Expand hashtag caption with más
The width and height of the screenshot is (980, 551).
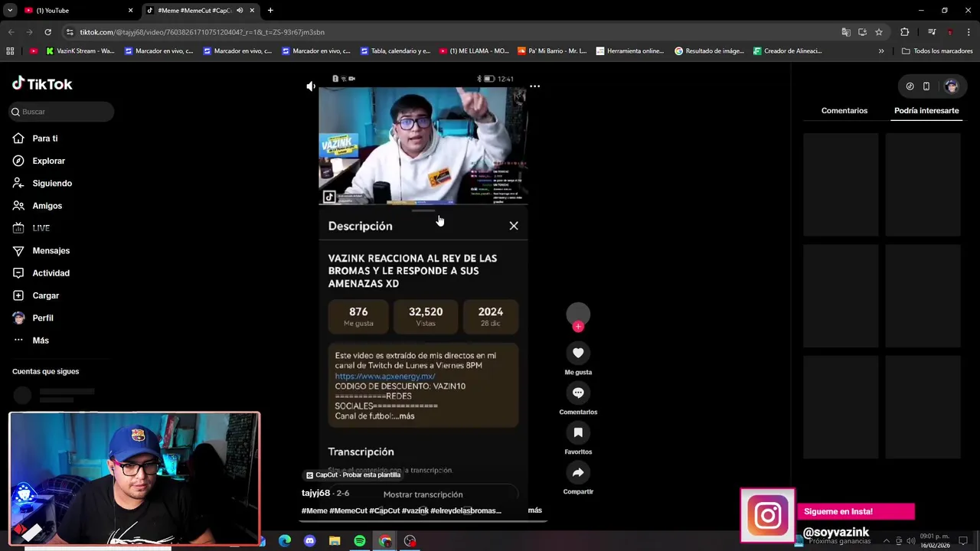click(534, 510)
